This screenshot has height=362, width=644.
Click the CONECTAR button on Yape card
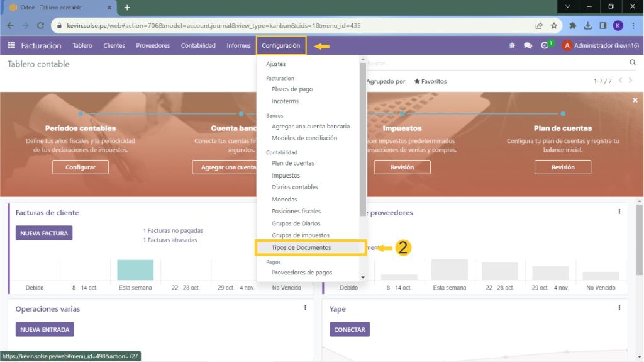coord(349,329)
